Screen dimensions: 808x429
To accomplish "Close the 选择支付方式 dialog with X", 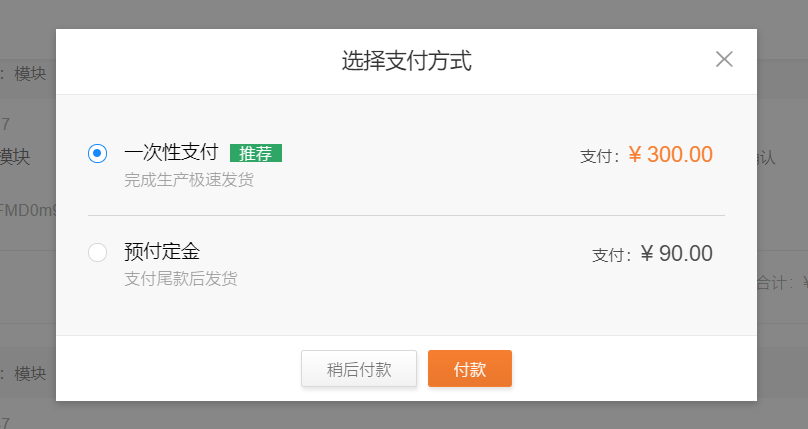I will coord(724,59).
